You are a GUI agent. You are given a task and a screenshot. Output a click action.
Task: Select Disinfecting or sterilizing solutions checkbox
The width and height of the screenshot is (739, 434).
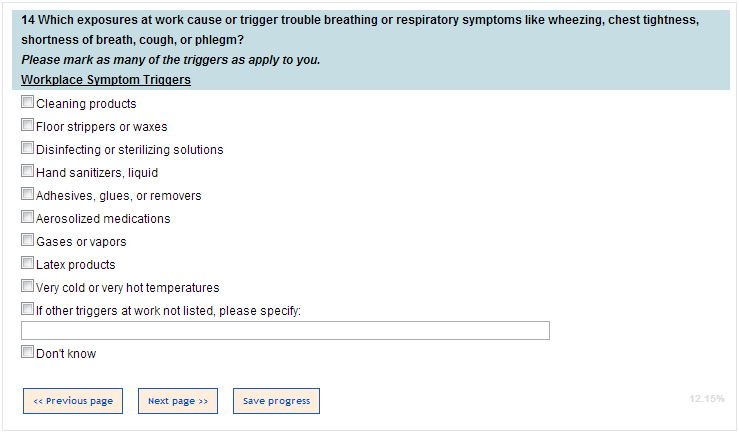click(27, 149)
